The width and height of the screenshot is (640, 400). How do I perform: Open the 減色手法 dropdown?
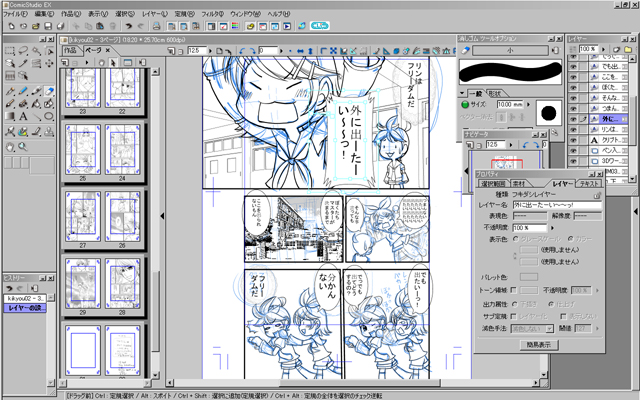tap(549, 328)
